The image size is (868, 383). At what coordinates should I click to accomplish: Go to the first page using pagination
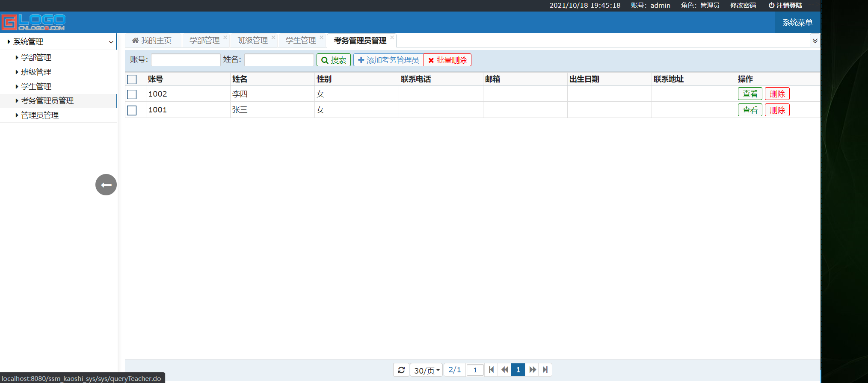(x=491, y=370)
